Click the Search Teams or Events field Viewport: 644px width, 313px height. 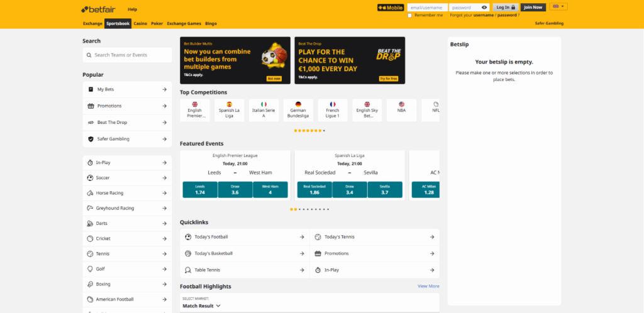pos(127,55)
